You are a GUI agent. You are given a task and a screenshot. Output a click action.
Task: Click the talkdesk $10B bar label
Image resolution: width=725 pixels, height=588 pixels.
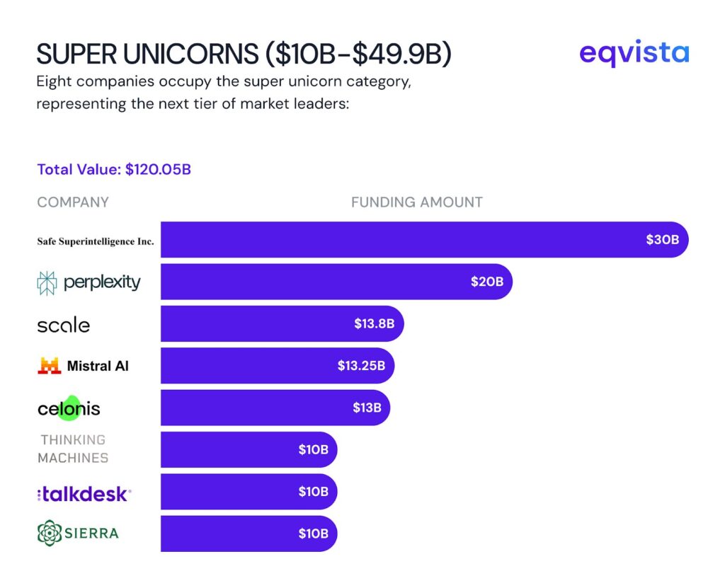[313, 492]
